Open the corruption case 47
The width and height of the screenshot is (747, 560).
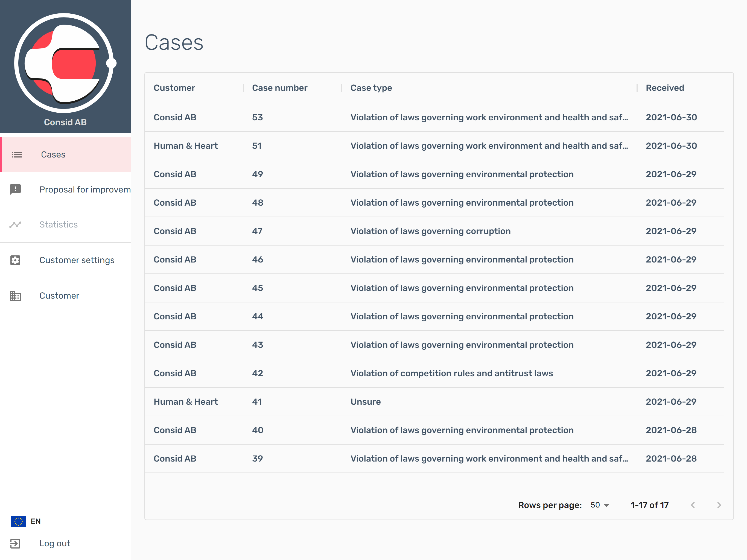(x=434, y=231)
